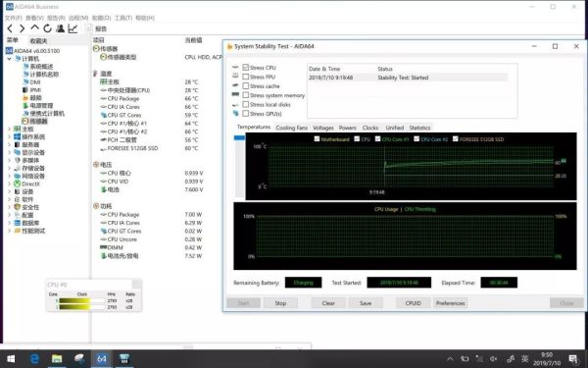Viewport: 588px width, 368px height.
Task: Toggle the FORESEE 512GB SSD graph checkbox
Action: [x=456, y=139]
